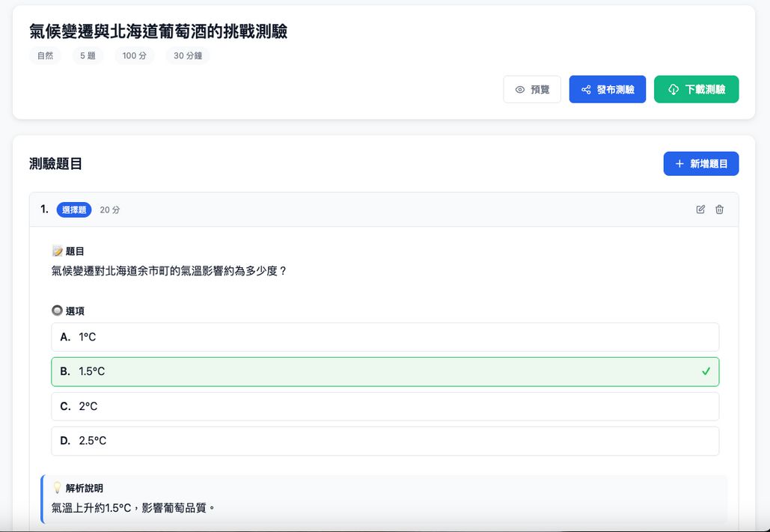Click the memo icon beside 題目 label
Viewport: 770px width, 532px height.
coord(56,251)
